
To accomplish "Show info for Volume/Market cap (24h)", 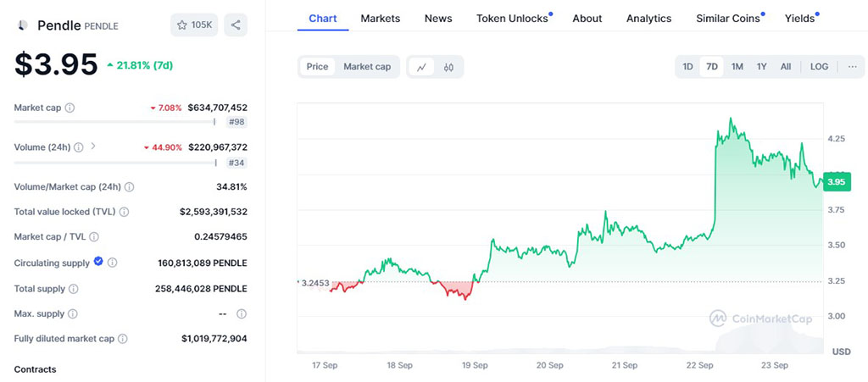I will pos(129,187).
